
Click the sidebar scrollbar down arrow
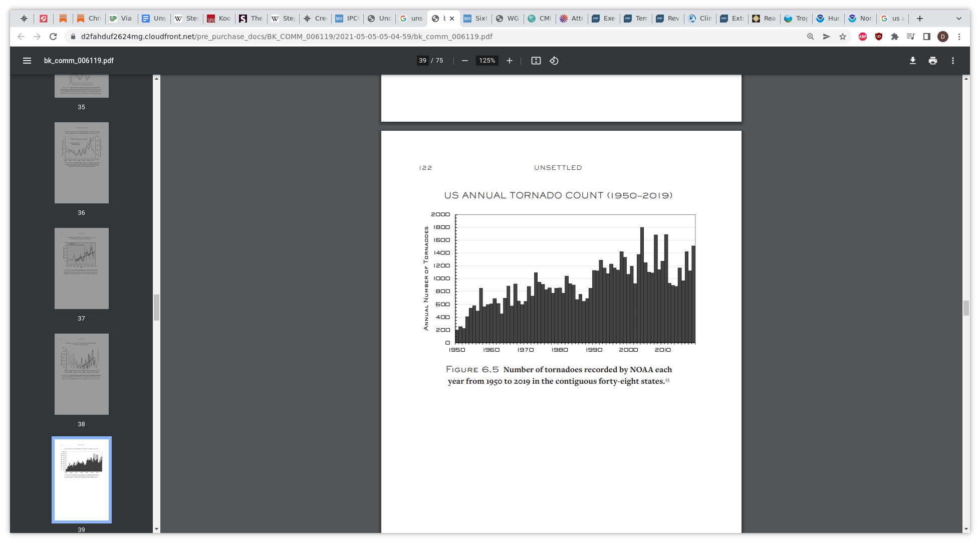[x=156, y=529]
